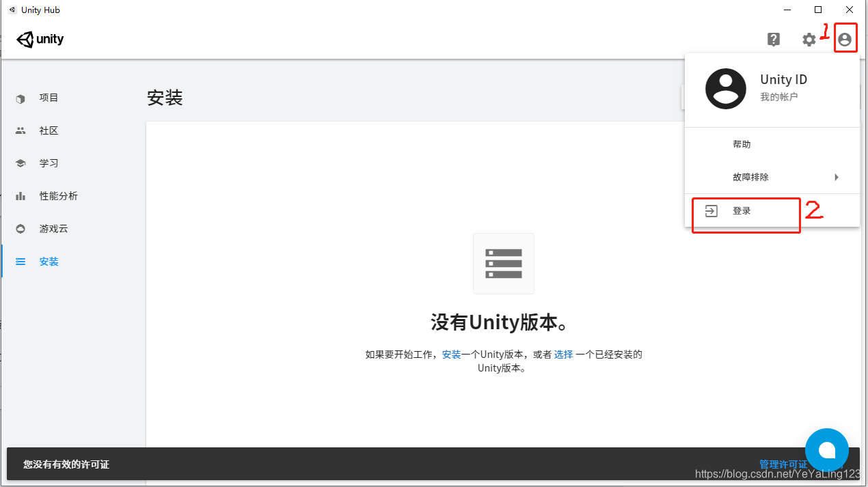The height and width of the screenshot is (487, 868).
Task: Click the large Unity ID avatar
Action: 726,89
